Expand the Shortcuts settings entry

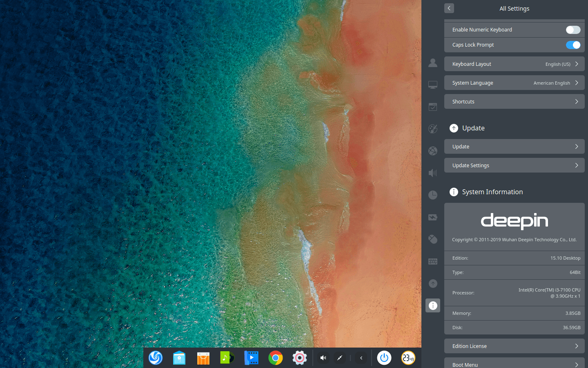tap(514, 101)
